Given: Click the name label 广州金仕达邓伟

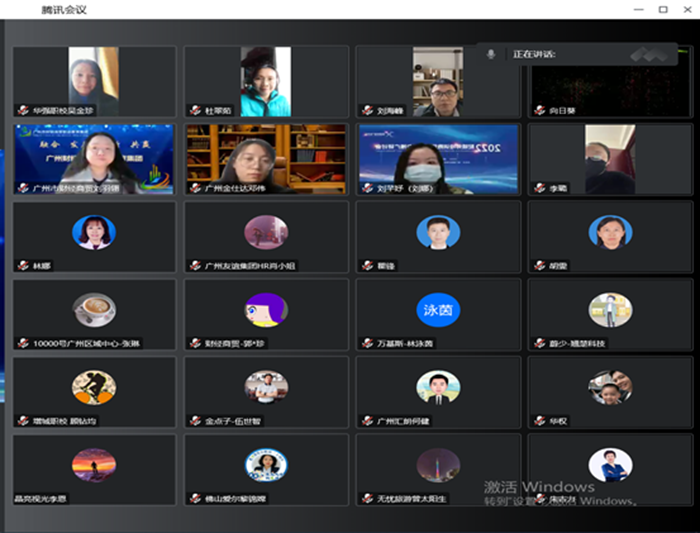Looking at the screenshot, I should tap(235, 188).
